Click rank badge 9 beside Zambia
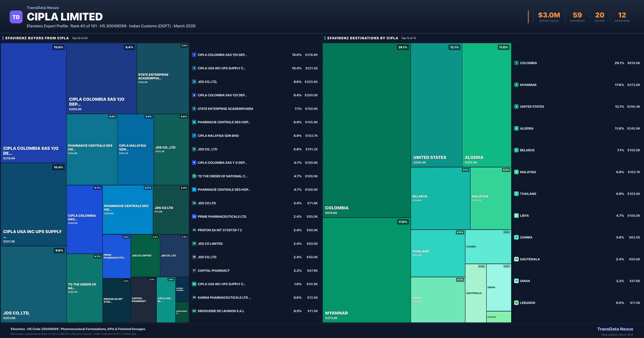This screenshot has width=644, height=338. pos(516,237)
